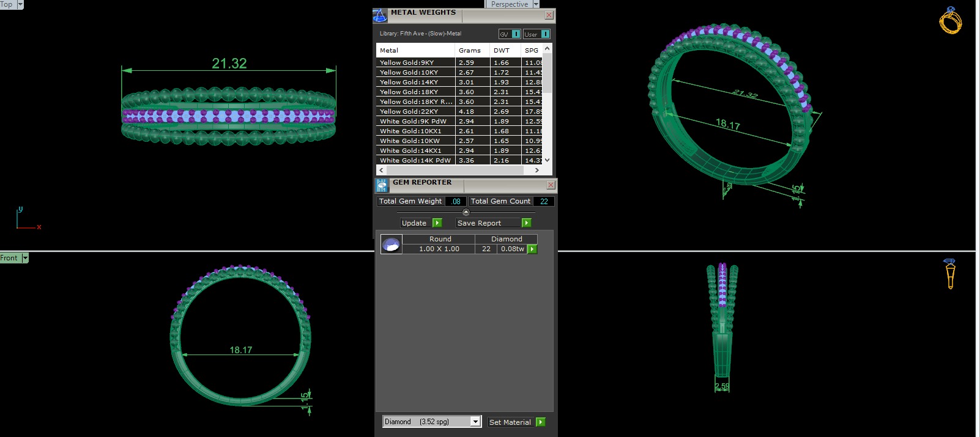Viewport: 980px width, 437px height.
Task: Click the Top viewport label
Action: click(6, 4)
